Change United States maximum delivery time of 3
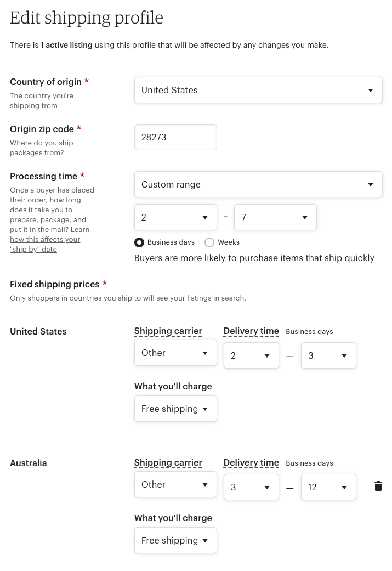Screen dimensions: 392x571 (x=328, y=355)
